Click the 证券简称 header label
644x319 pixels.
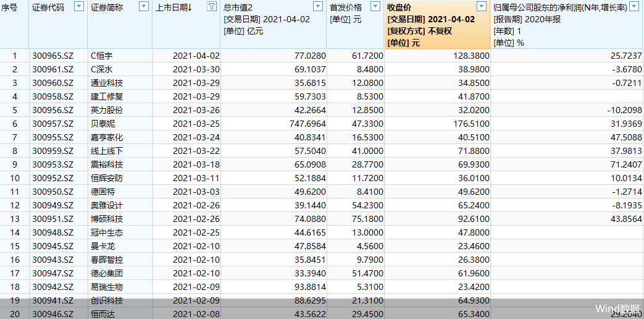tap(107, 7)
